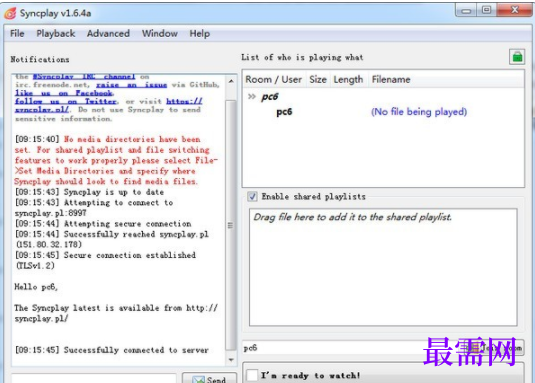This screenshot has height=383, width=535.
Task: Click the envelope icon on the Send button
Action: (x=198, y=379)
